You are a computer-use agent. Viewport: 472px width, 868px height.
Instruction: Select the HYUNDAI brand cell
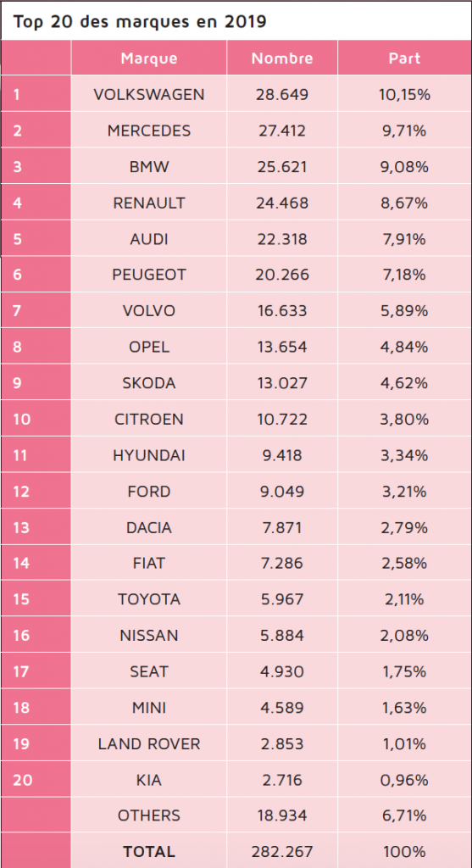pyautogui.click(x=149, y=455)
